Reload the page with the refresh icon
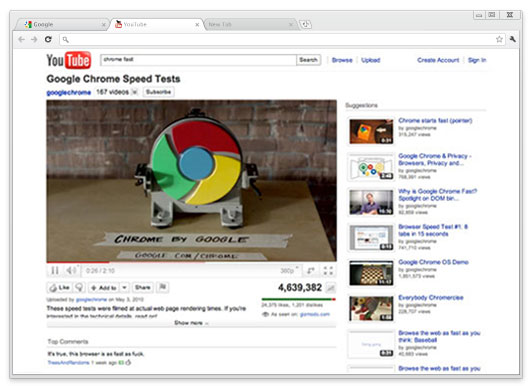The height and width of the screenshot is (390, 530). [x=48, y=40]
